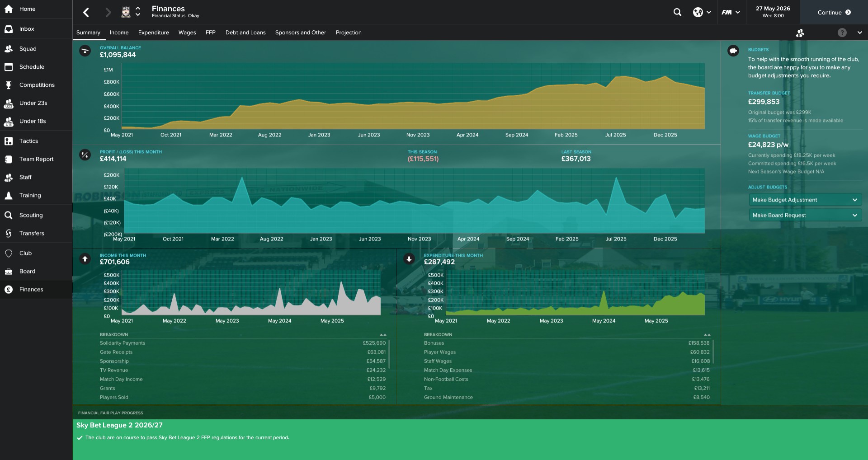The width and height of the screenshot is (868, 460).
Task: Click the back navigation arrow
Action: click(x=86, y=12)
